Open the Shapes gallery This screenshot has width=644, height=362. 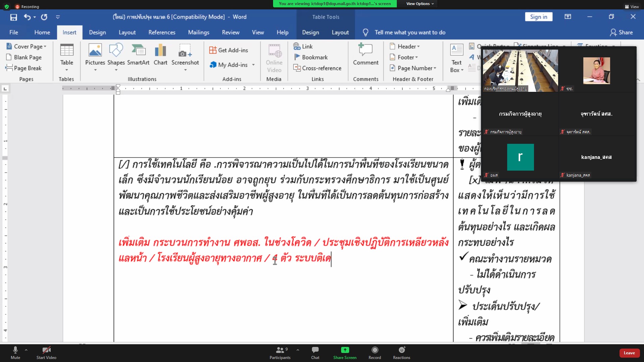[116, 57]
